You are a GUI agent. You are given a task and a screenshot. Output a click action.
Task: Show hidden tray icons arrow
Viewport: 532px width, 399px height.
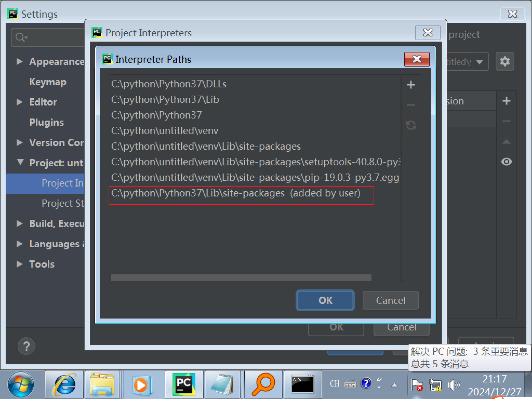click(x=395, y=385)
